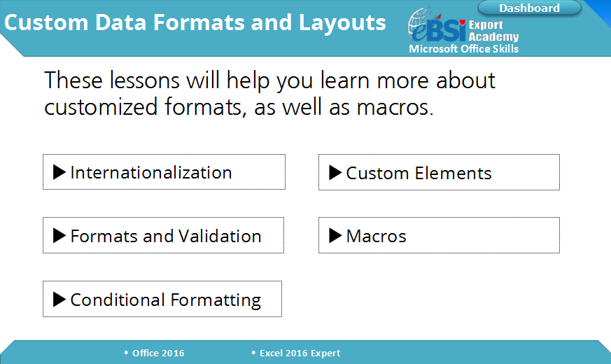Viewport: 611px width, 364px height.
Task: Click the play triangle beside Conditional Formatting
Action: (59, 300)
